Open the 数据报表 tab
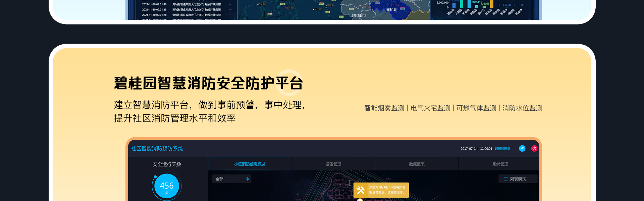This screenshot has width=644, height=201. tap(417, 164)
